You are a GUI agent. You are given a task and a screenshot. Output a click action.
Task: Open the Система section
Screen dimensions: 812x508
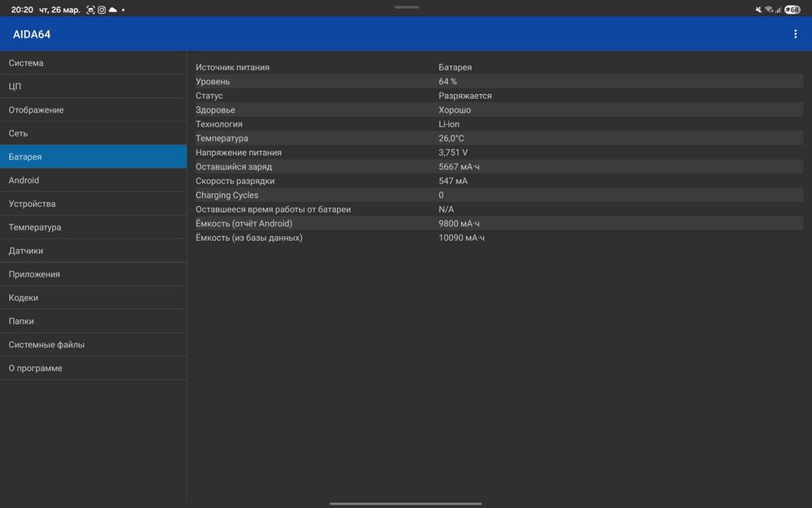[x=93, y=62]
